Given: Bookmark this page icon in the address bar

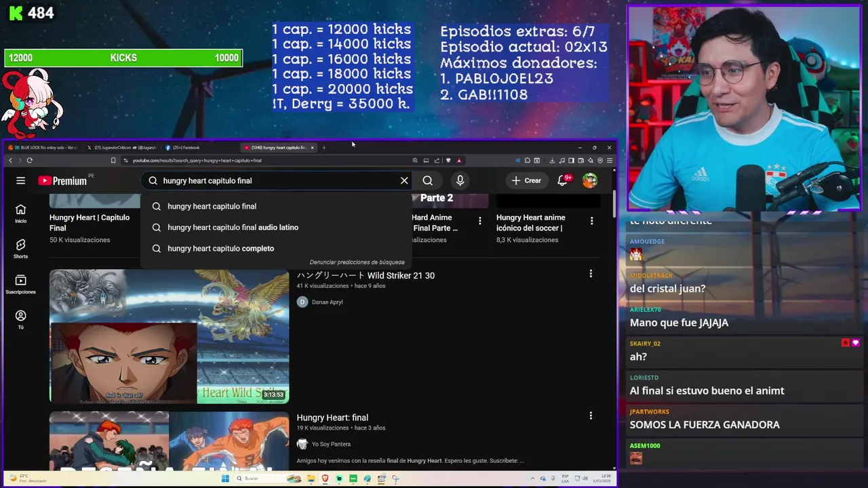Looking at the screenshot, I should tap(113, 161).
